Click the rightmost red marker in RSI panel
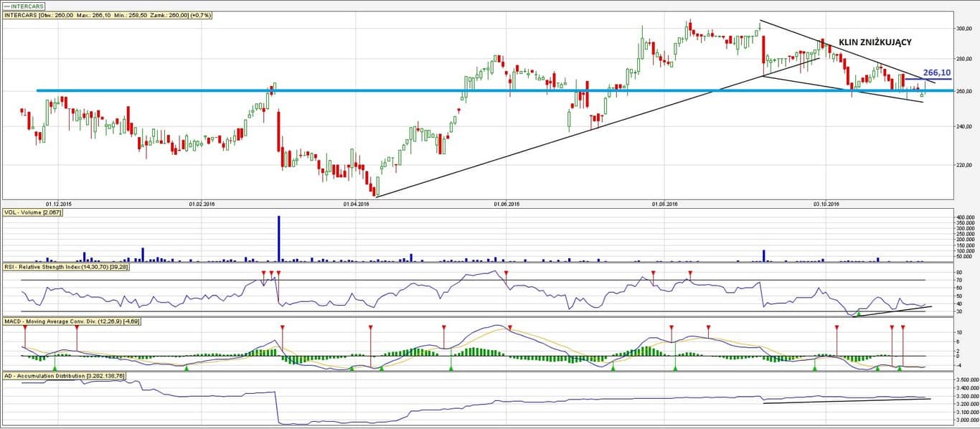Viewport: 980px width, 429px height. [x=689, y=273]
